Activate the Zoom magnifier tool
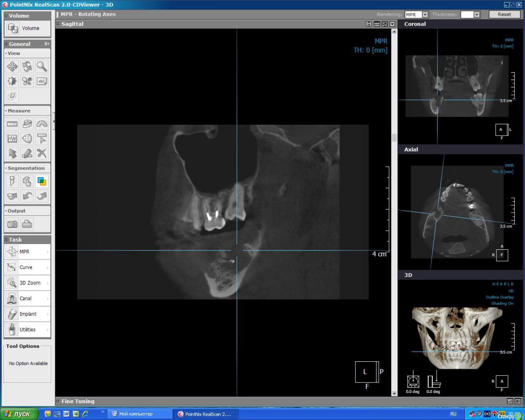 pos(42,66)
